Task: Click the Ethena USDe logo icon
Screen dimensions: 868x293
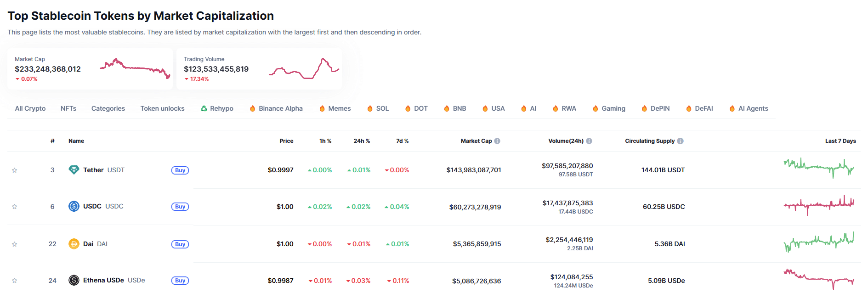Action: pos(74,280)
